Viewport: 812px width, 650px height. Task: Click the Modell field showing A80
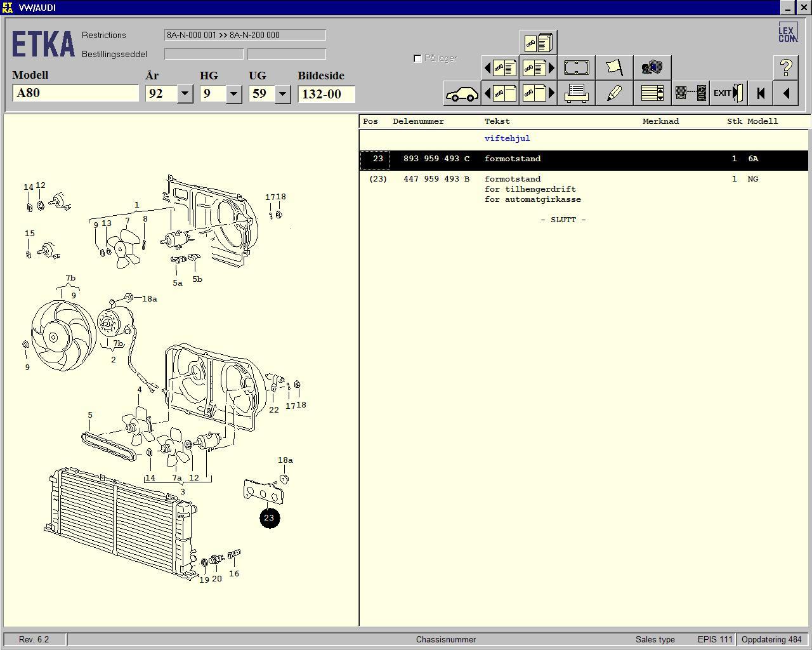coord(75,93)
